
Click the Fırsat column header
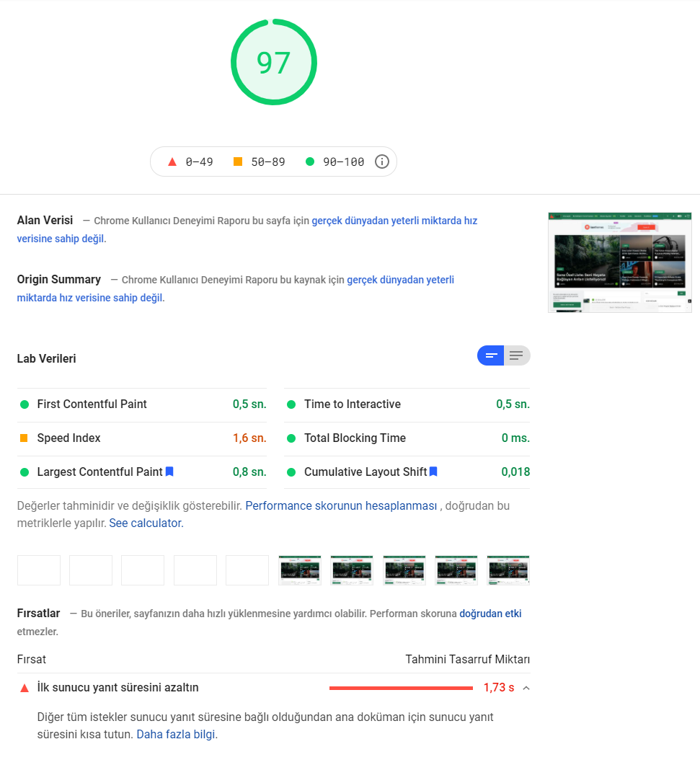click(32, 659)
